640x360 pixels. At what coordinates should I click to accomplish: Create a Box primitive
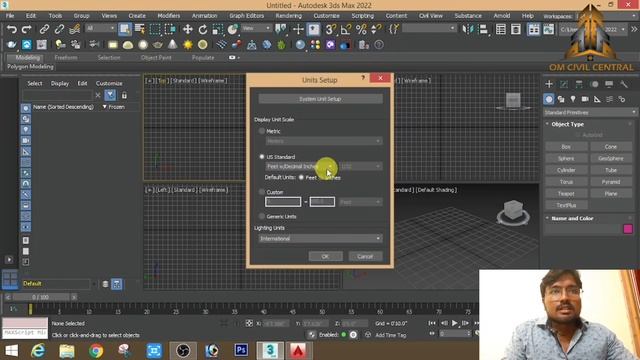[x=566, y=147]
